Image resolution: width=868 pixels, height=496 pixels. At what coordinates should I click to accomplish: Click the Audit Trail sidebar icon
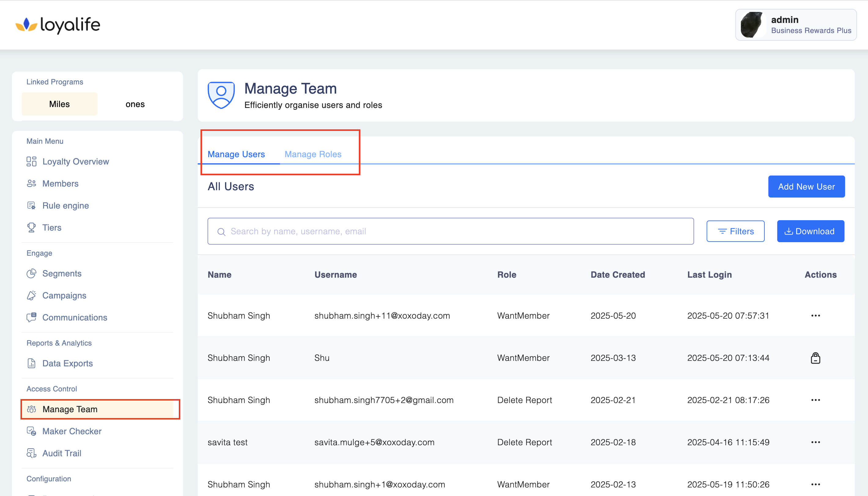[31, 453]
